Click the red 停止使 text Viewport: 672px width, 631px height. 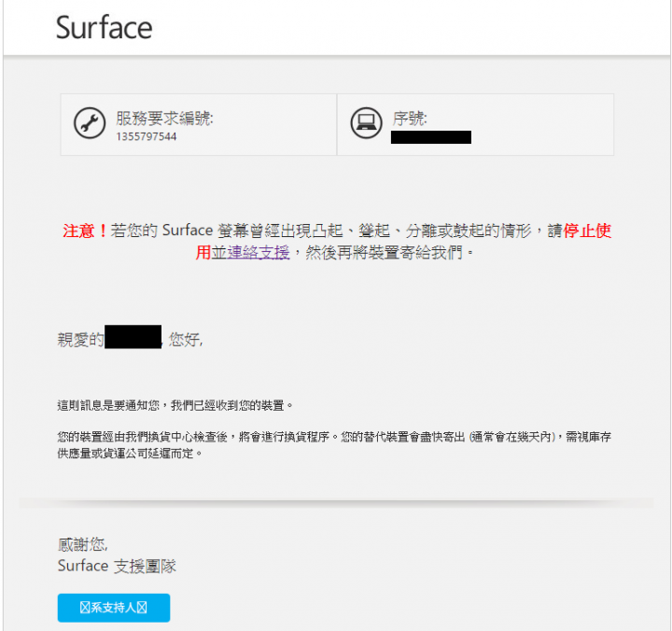click(587, 231)
